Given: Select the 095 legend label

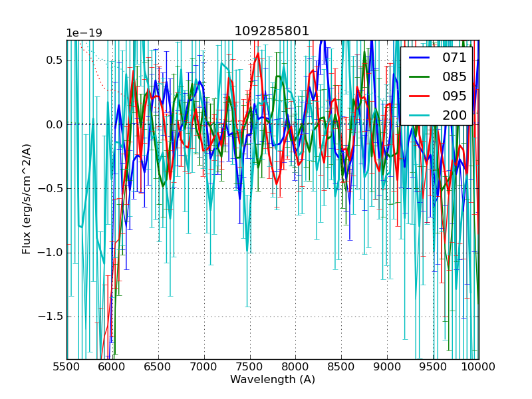Looking at the screenshot, I should click(454, 96).
